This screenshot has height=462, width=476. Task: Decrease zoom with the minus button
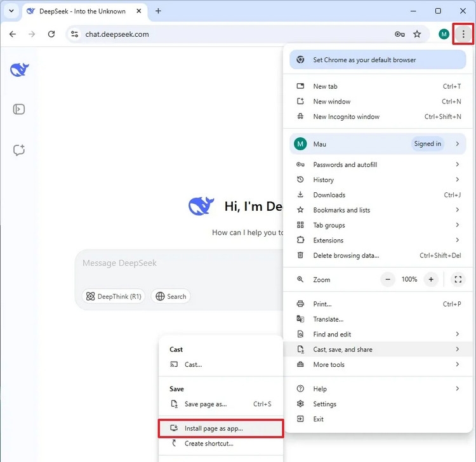pos(388,279)
